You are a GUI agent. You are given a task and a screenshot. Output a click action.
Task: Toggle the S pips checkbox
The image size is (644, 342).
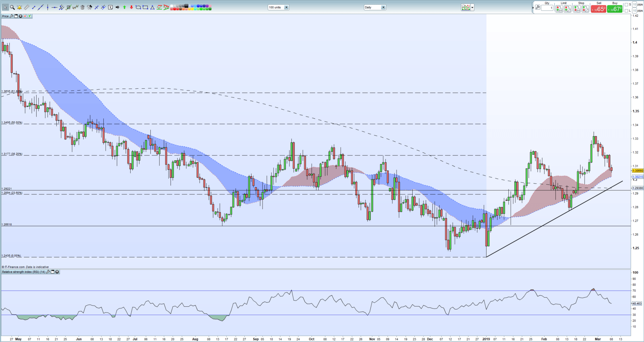(x=626, y=4)
